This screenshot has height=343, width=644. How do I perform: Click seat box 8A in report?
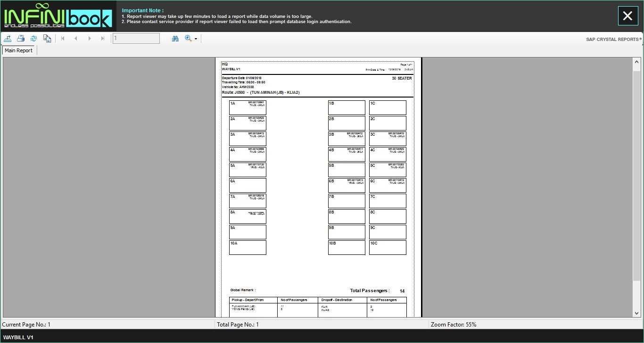click(x=248, y=216)
